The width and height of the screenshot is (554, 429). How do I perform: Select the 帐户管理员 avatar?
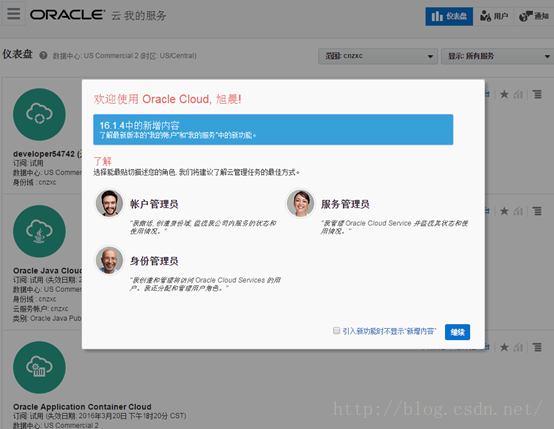pos(109,203)
